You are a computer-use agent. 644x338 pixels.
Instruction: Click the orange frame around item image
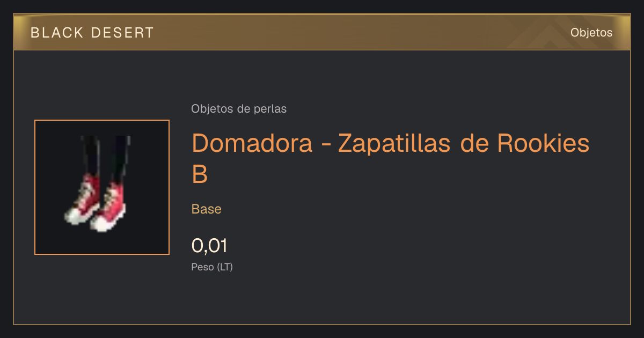pyautogui.click(x=102, y=121)
